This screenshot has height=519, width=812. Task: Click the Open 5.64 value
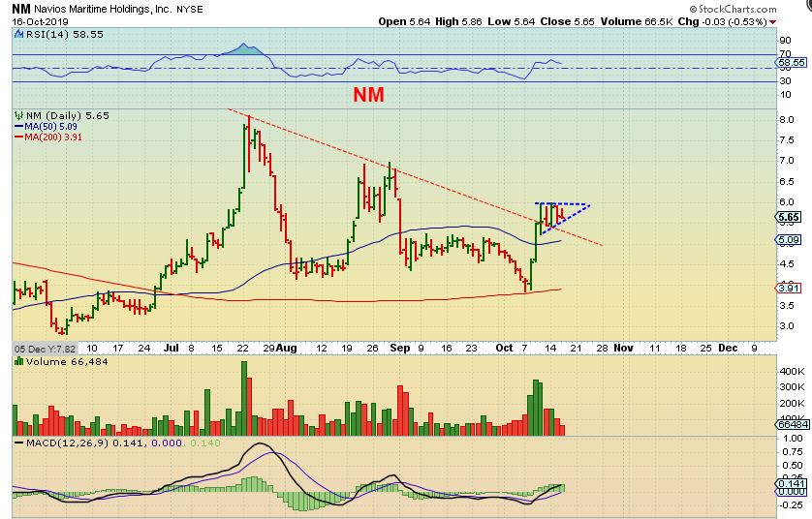(x=404, y=21)
